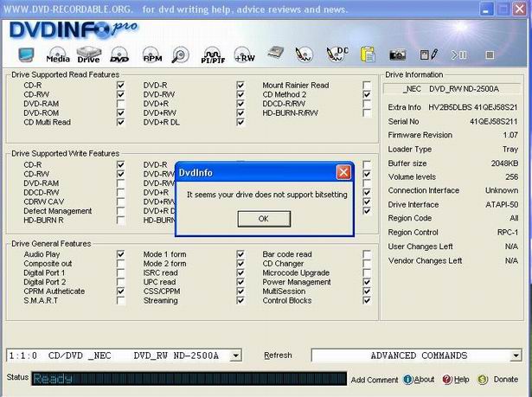This screenshot has height=397, width=532.
Task: Open the drive selector dropdown 1:1:0 _NEC
Action: [125, 355]
